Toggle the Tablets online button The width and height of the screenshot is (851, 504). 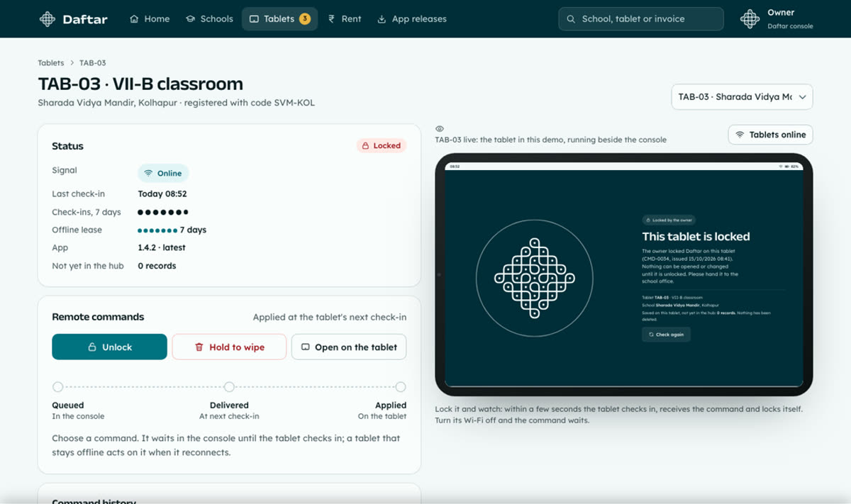coord(770,135)
